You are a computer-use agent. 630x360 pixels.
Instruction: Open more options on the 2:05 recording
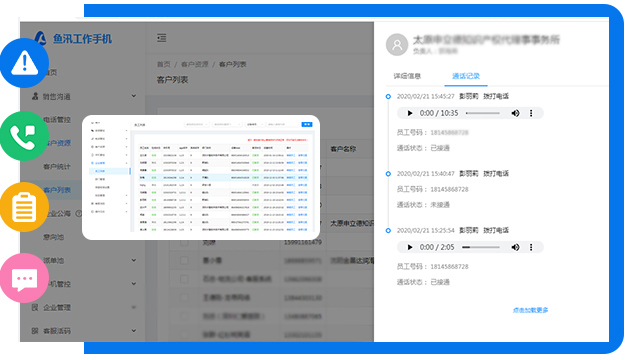531,247
